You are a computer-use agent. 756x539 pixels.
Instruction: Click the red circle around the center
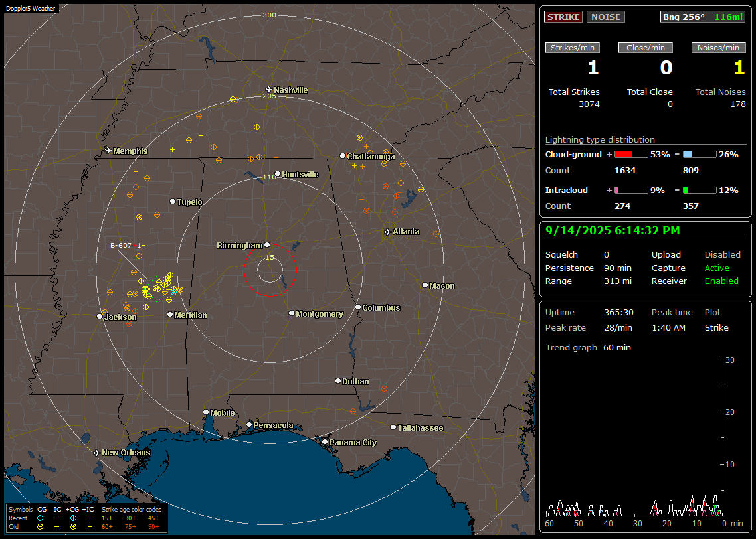tap(270, 269)
